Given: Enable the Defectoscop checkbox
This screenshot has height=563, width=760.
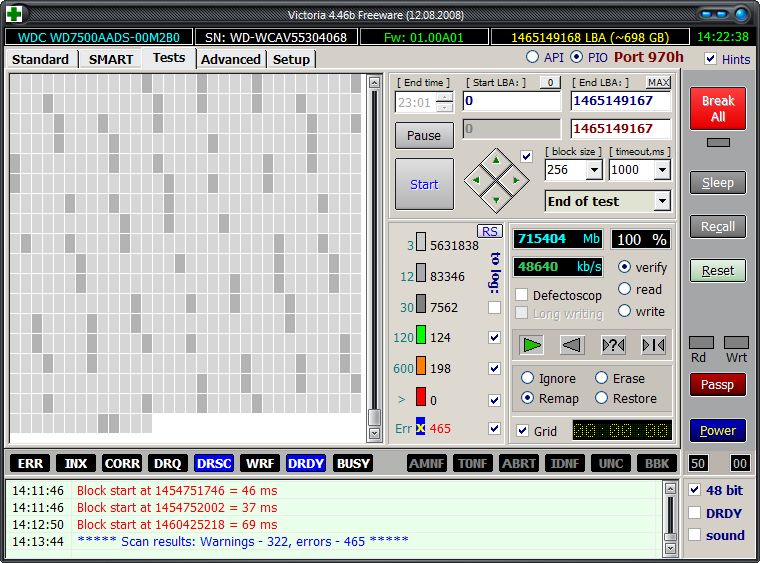Looking at the screenshot, I should tap(522, 295).
